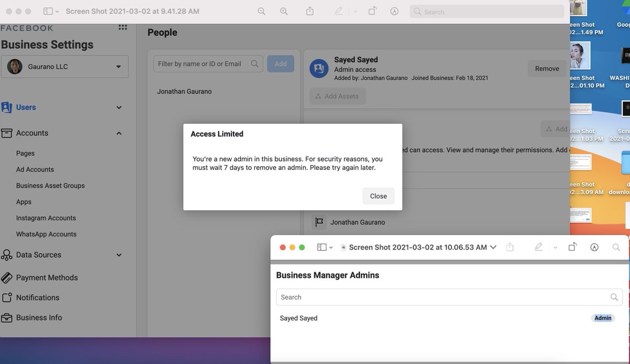Open Notifications settings
630x364 pixels.
click(38, 297)
